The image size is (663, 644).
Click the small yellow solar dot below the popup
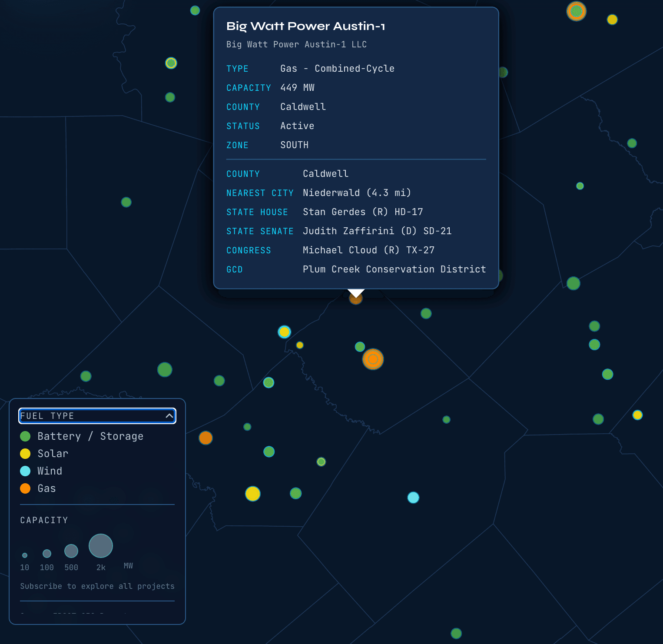click(299, 345)
